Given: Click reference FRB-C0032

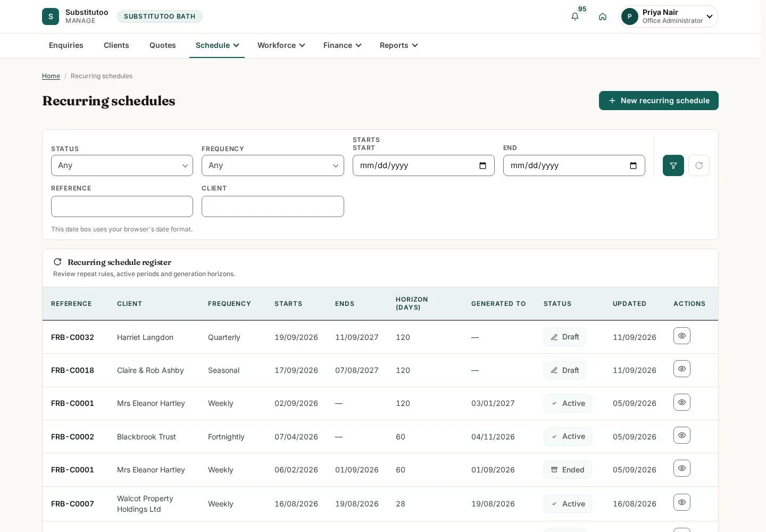Looking at the screenshot, I should click(x=72, y=337).
